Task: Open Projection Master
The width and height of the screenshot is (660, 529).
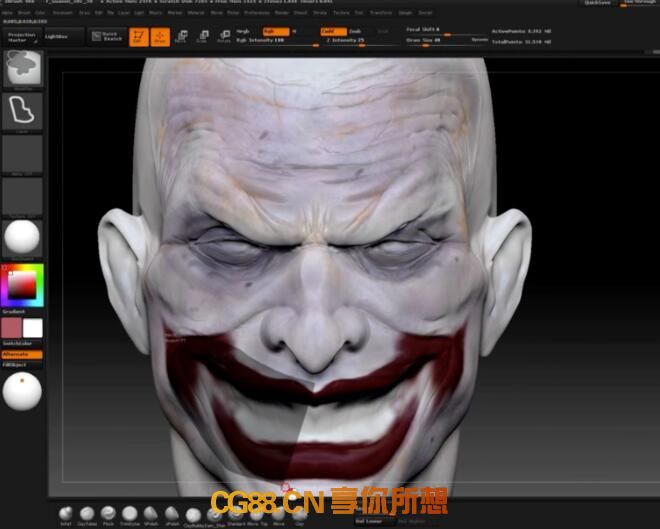Action: click(x=21, y=37)
